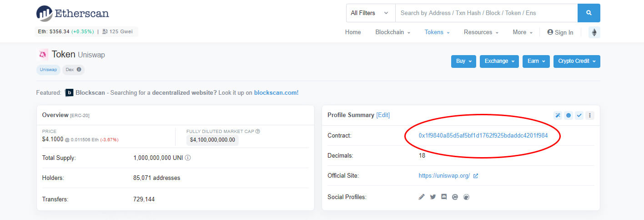Image resolution: width=644 pixels, height=220 pixels.
Task: Click the $4.1000 price value
Action: [x=52, y=139]
